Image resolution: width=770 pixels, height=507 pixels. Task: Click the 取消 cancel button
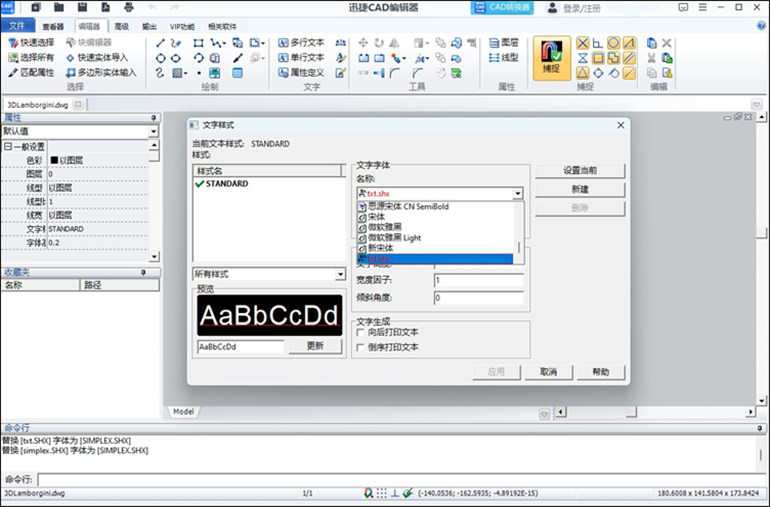coord(549,372)
